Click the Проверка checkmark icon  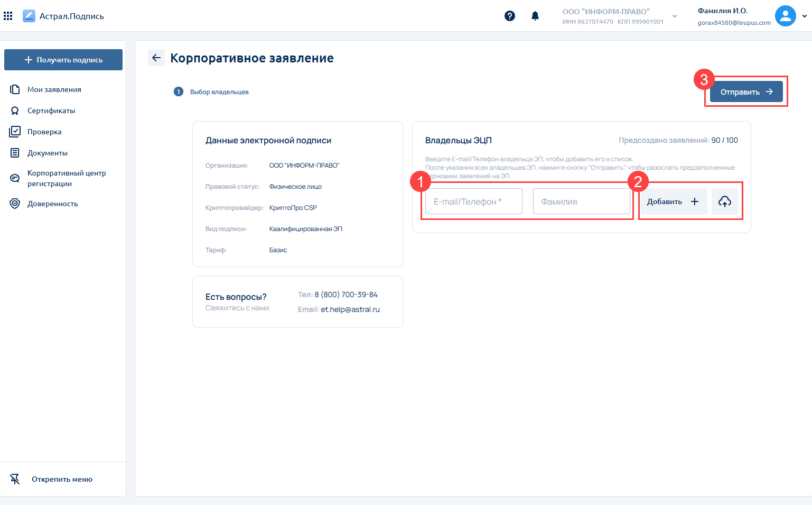click(15, 132)
